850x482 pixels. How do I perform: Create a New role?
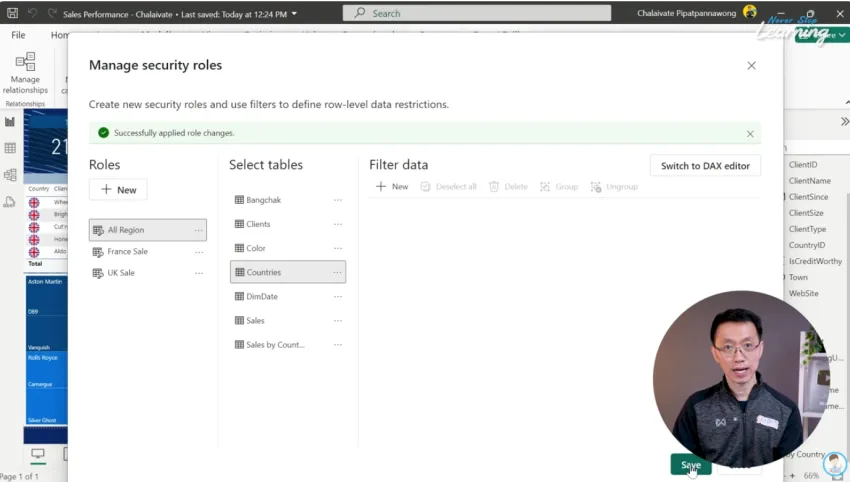(x=118, y=190)
